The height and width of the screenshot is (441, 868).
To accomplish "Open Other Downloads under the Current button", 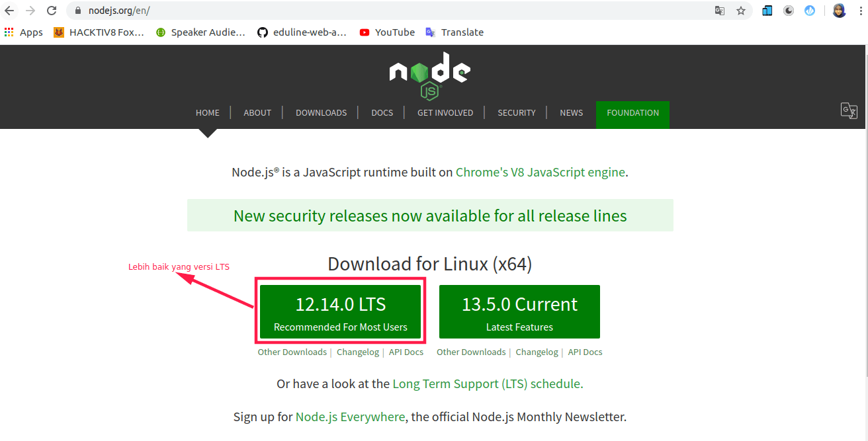I will click(471, 352).
